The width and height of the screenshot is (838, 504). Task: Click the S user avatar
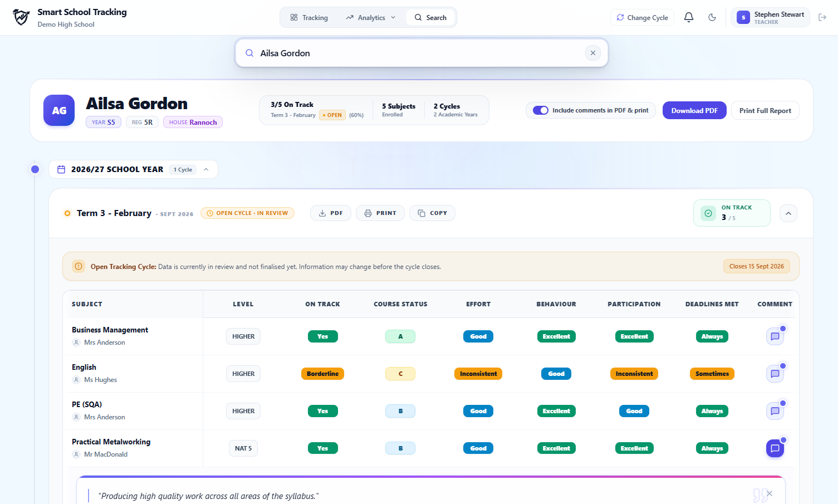(x=743, y=18)
